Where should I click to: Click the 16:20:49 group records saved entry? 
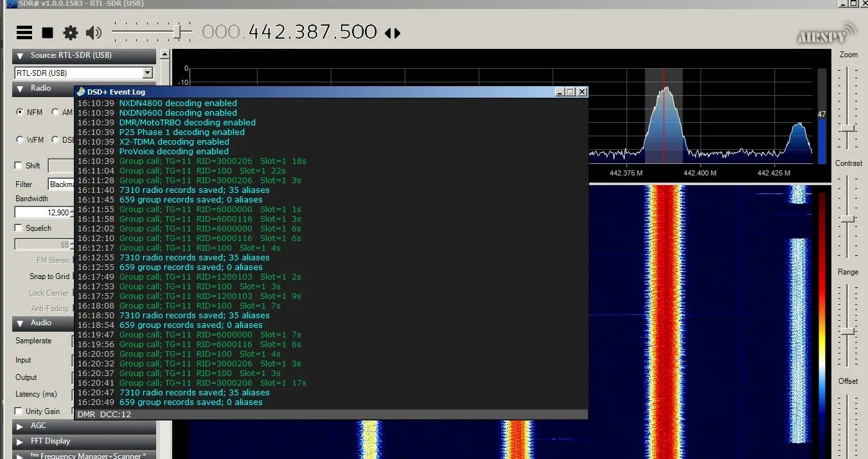click(x=170, y=402)
